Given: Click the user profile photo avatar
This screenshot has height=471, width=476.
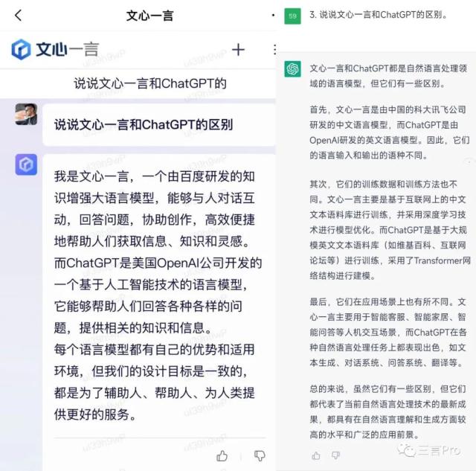Looking at the screenshot, I should (26, 114).
